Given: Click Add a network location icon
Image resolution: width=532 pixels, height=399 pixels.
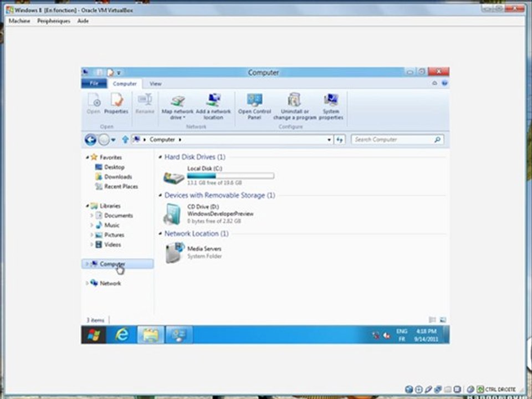Looking at the screenshot, I should coord(213,106).
